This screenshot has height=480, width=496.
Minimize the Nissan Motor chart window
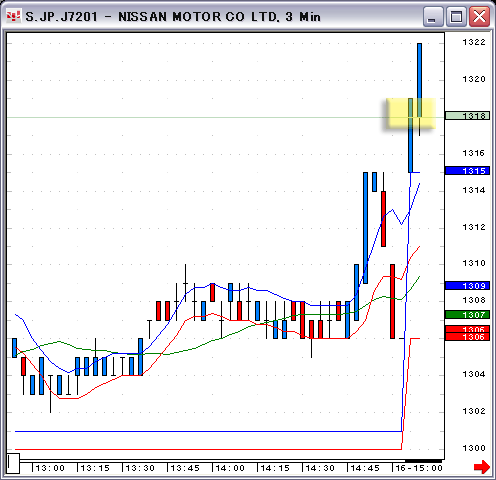click(x=433, y=17)
